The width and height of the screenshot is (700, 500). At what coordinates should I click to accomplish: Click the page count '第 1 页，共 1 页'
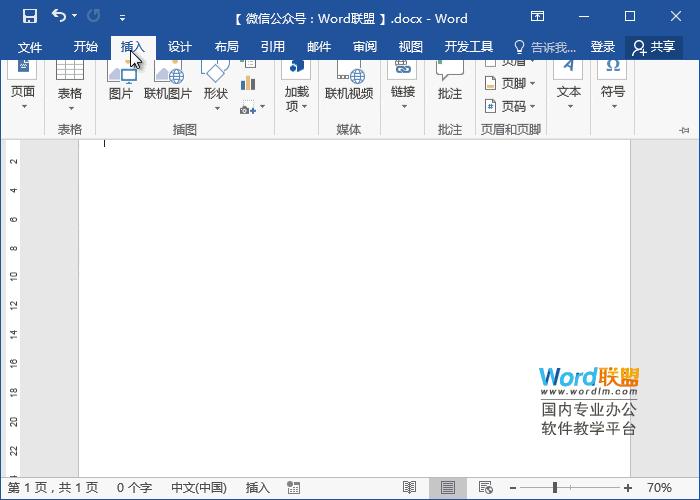point(53,488)
